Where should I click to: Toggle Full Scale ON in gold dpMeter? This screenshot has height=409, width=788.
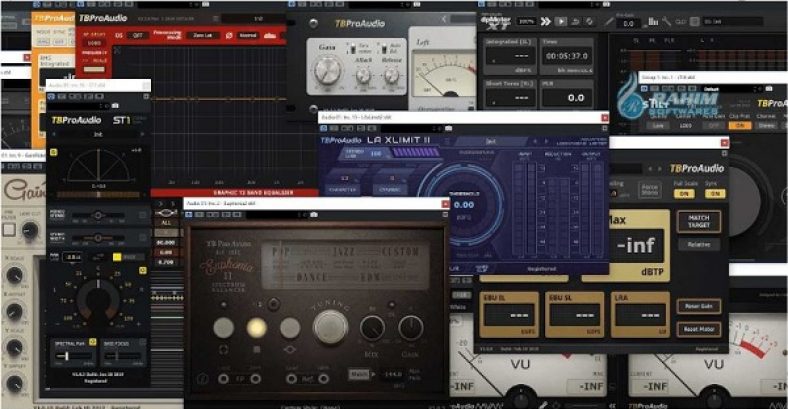684,193
